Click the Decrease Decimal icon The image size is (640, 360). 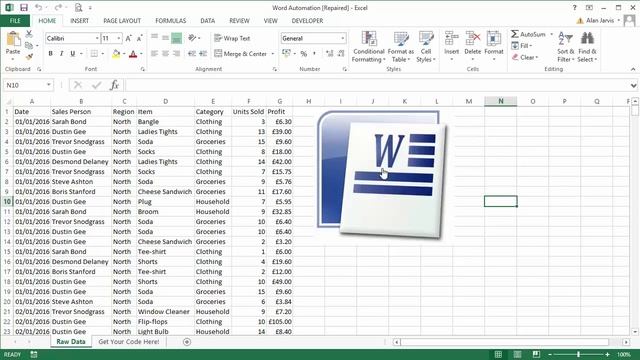pos(341,53)
